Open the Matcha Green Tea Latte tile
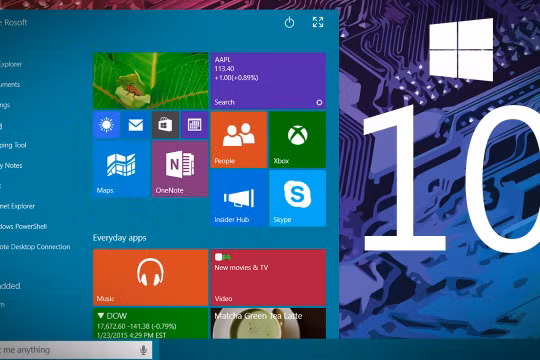 (268, 323)
